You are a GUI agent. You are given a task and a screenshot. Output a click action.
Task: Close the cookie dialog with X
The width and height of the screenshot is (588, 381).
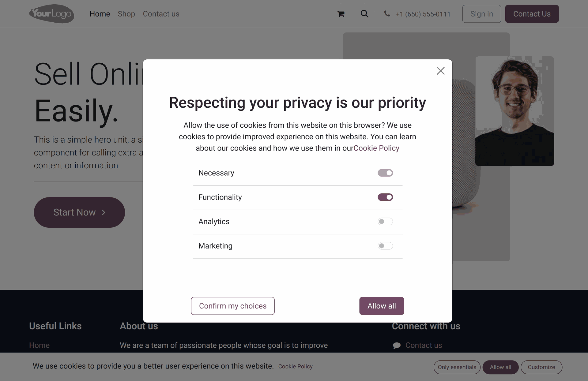tap(441, 71)
